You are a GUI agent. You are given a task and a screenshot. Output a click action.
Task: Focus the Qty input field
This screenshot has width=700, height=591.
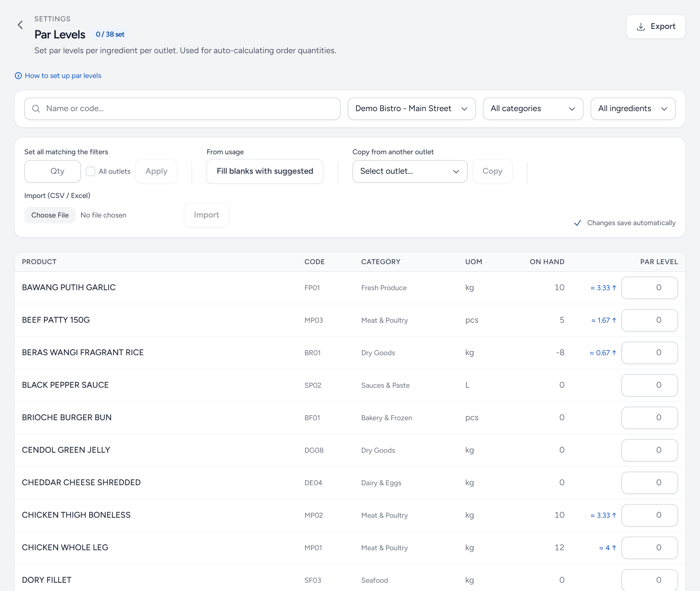(52, 171)
